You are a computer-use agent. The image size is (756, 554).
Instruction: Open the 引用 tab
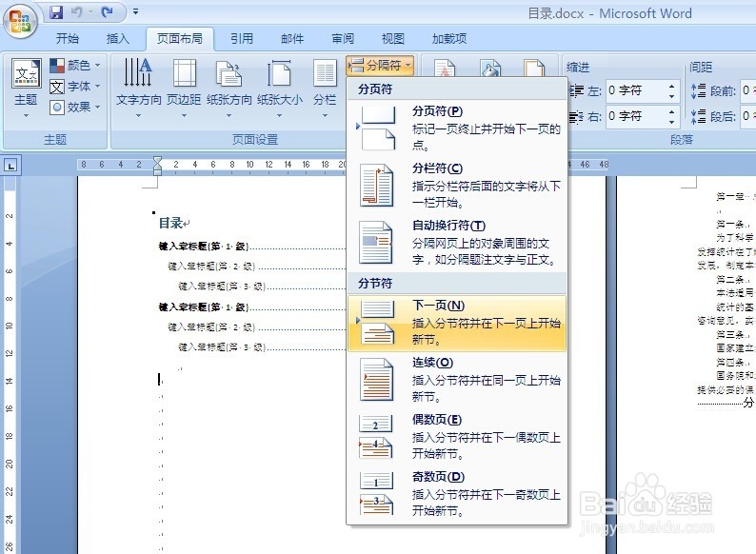(x=242, y=39)
